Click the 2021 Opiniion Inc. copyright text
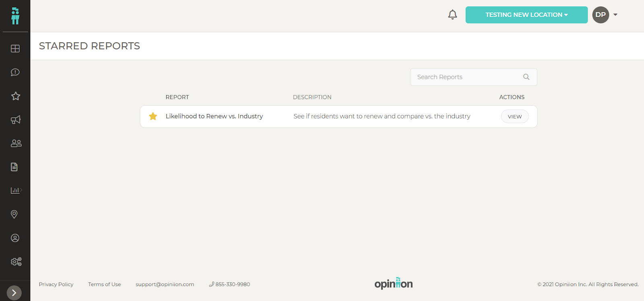Viewport: 644px width, 301px height. coord(588,284)
